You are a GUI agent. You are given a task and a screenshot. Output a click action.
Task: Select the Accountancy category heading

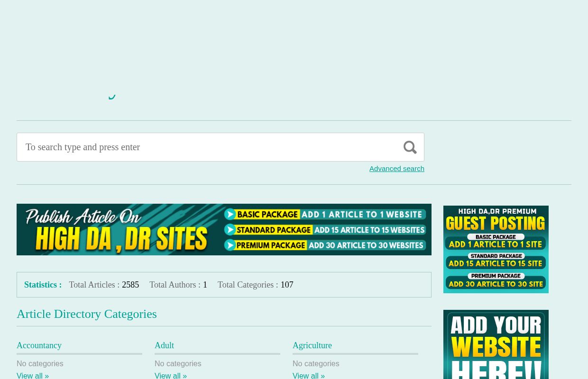tap(39, 345)
